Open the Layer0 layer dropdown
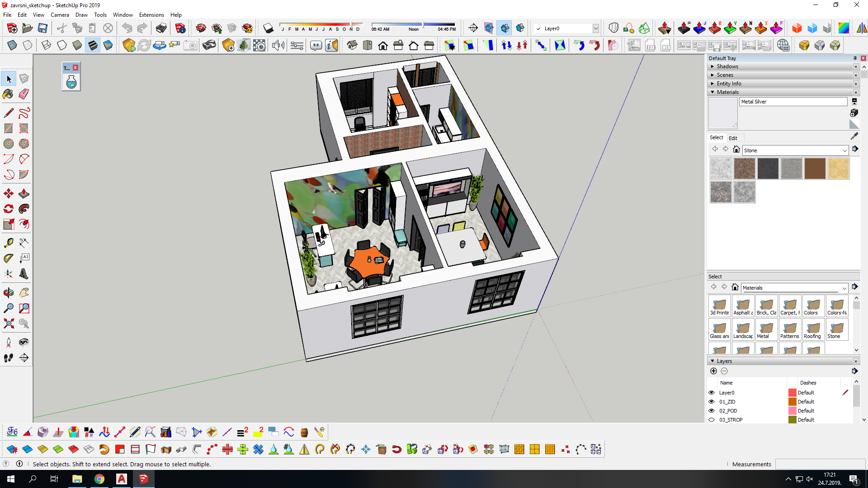The width and height of the screenshot is (868, 488). [x=595, y=28]
